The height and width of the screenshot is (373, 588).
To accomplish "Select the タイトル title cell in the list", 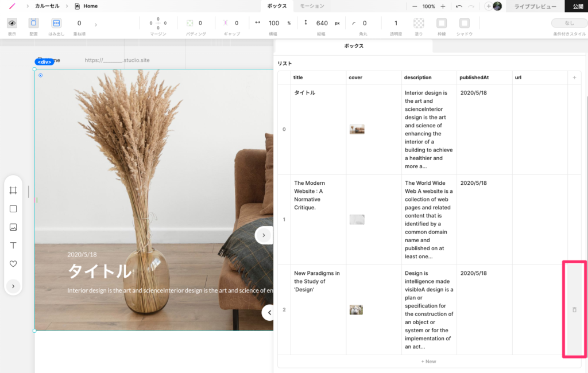I will [x=318, y=129].
